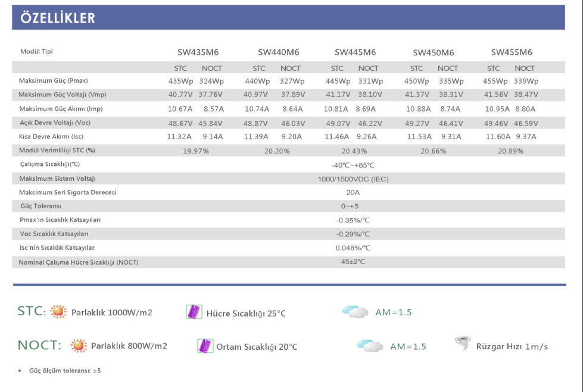Click the 46.59V open circuit value
This screenshot has height=392, width=583.
526,123
